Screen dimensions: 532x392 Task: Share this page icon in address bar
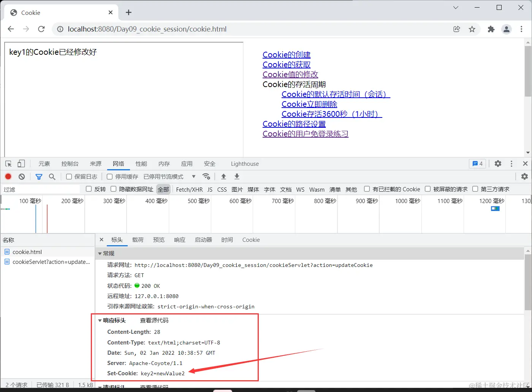(x=457, y=29)
